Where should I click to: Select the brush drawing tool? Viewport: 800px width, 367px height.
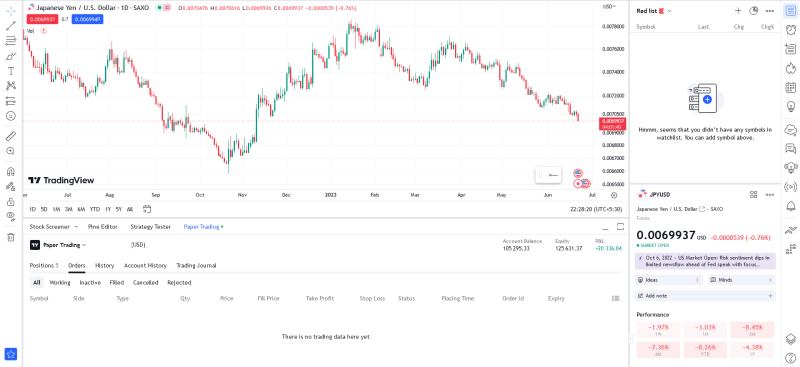tap(11, 56)
